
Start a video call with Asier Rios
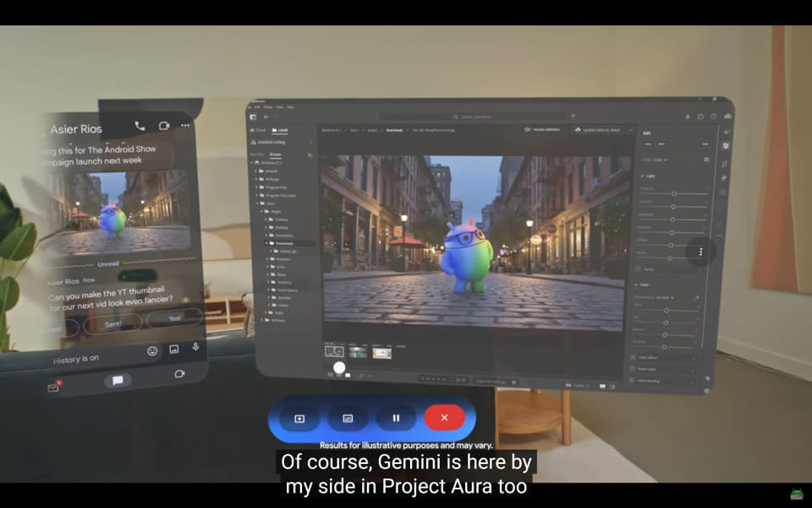(164, 126)
